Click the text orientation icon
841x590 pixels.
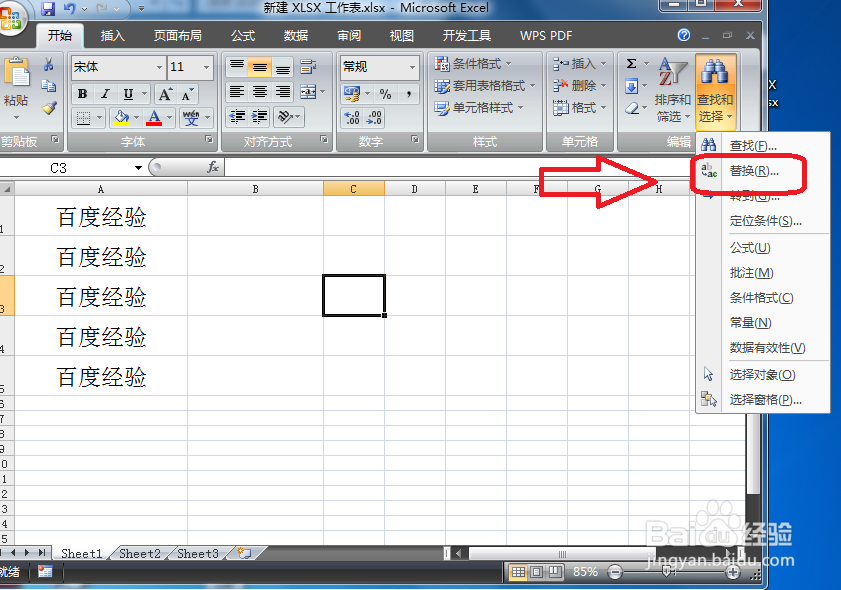click(x=285, y=116)
